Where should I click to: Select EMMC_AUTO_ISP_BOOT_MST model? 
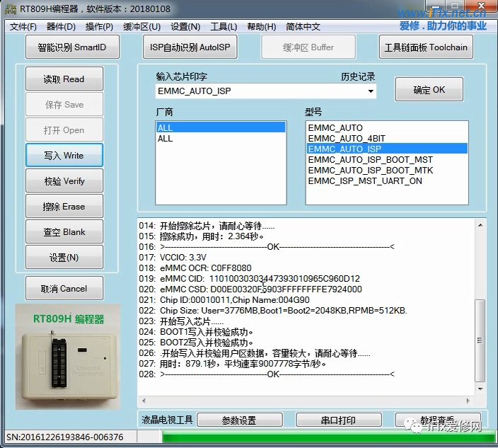387,159
